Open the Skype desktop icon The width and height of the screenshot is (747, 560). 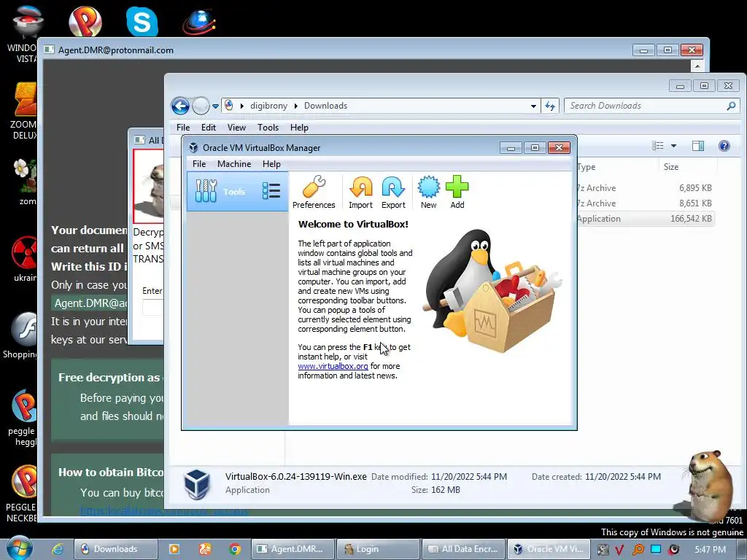142,21
